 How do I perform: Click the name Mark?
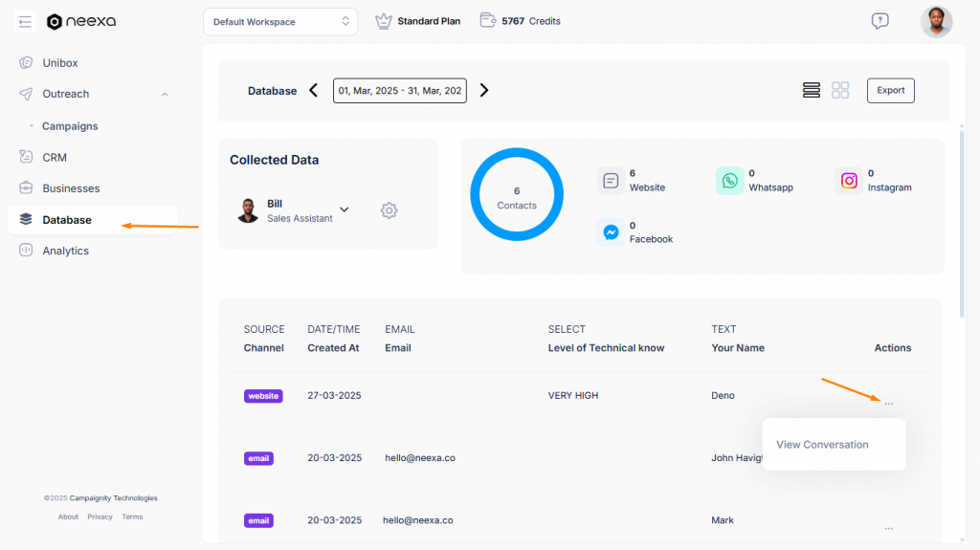723,520
